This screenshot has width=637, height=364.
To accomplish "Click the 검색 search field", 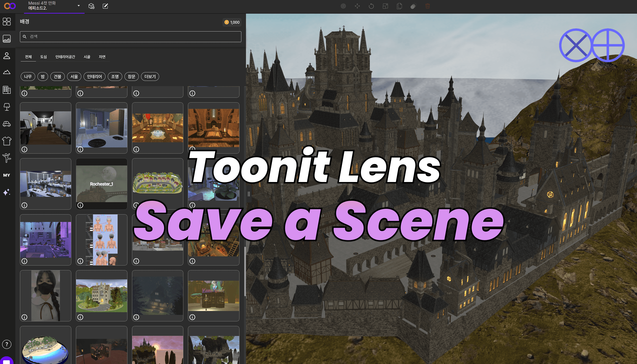I will pos(131,36).
